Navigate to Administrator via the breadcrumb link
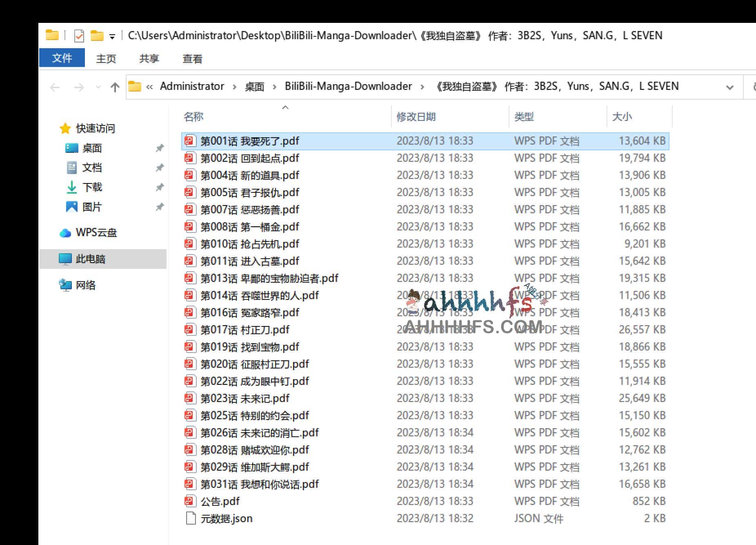The height and width of the screenshot is (545, 756). point(192,86)
